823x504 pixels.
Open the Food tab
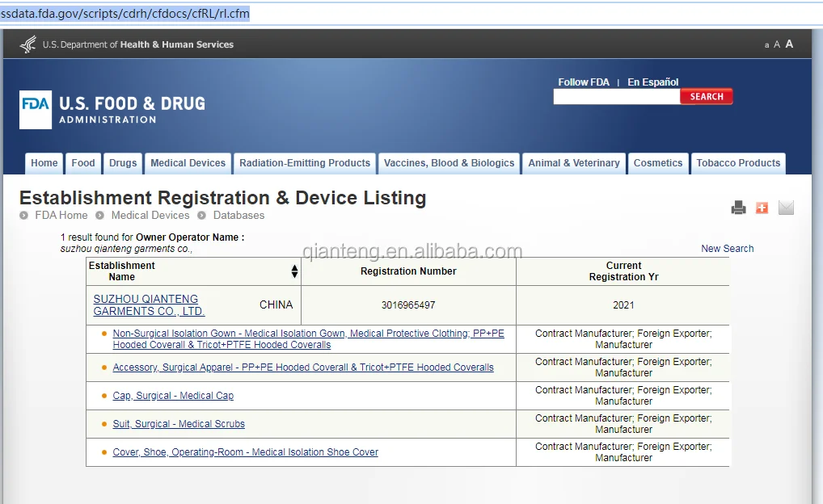pyautogui.click(x=83, y=163)
